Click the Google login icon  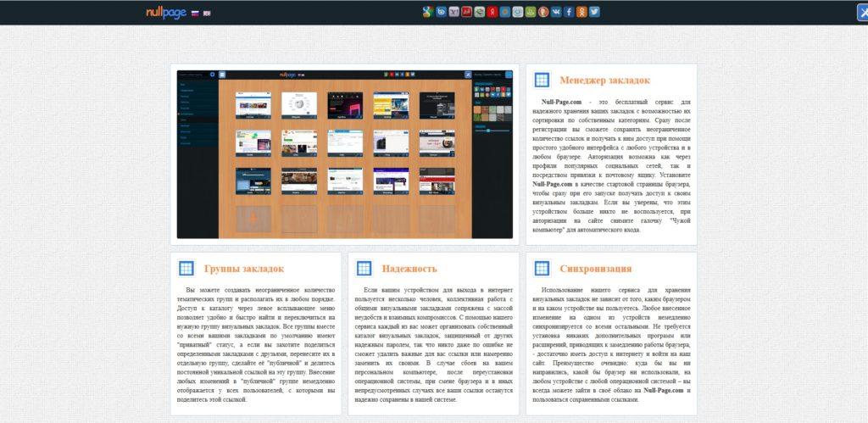(x=428, y=12)
